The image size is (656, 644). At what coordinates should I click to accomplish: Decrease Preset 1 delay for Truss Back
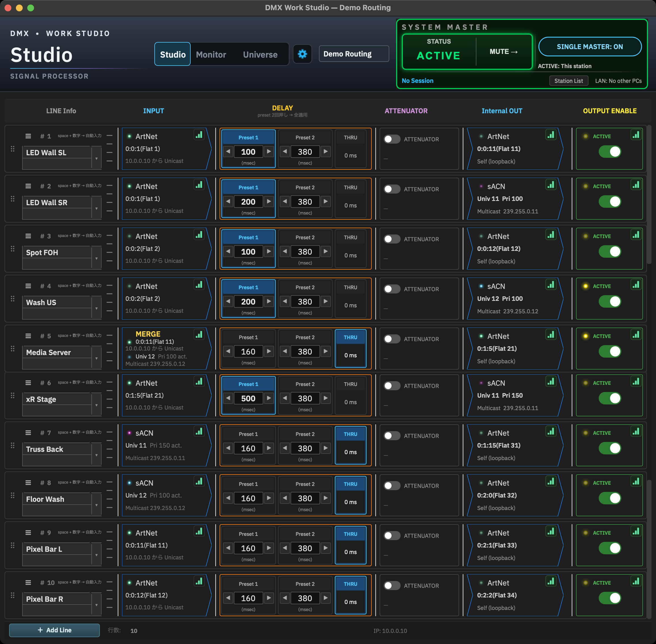pos(228,448)
